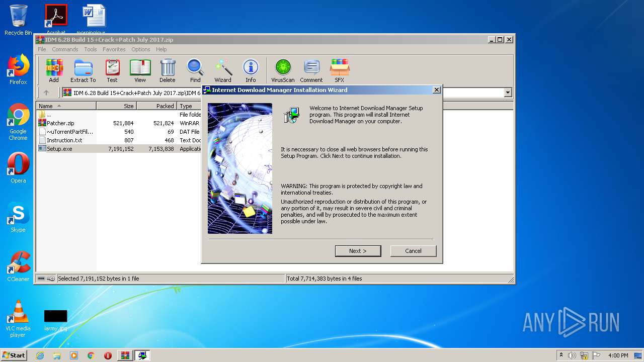Select Setup.exe in the file list
Screen dimensions: 644x362
[119, 149]
